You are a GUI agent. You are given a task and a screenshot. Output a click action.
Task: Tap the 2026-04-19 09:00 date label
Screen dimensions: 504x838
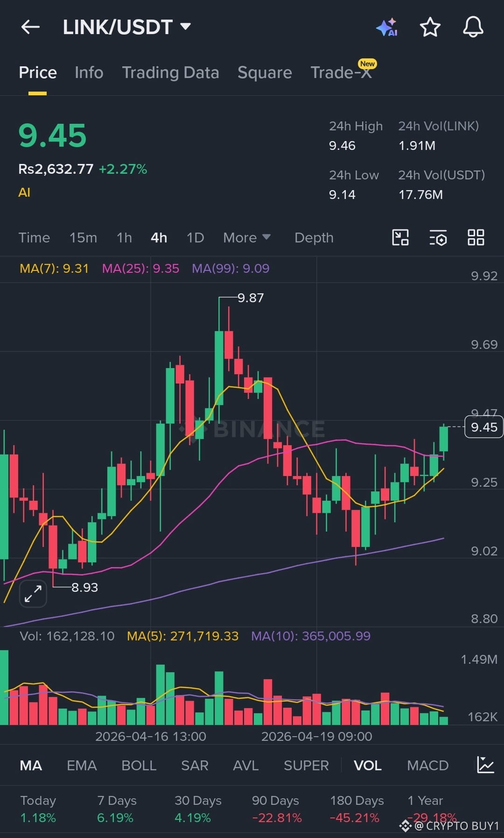(x=317, y=737)
